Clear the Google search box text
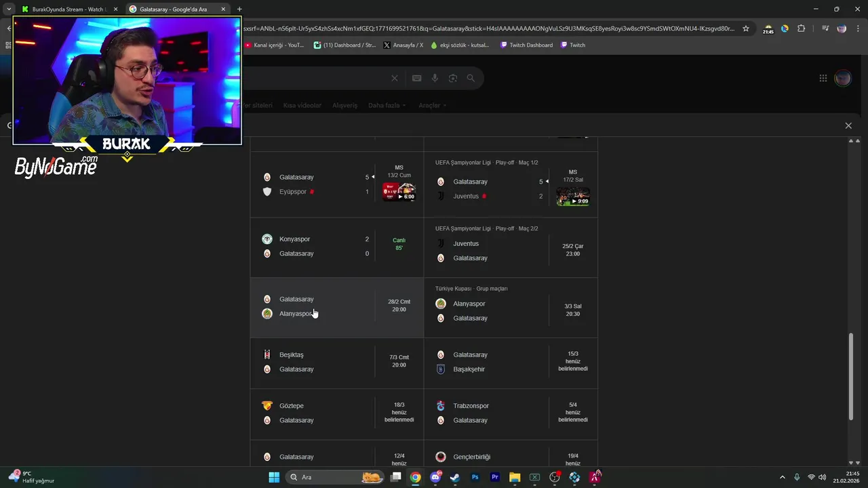 pyautogui.click(x=395, y=78)
